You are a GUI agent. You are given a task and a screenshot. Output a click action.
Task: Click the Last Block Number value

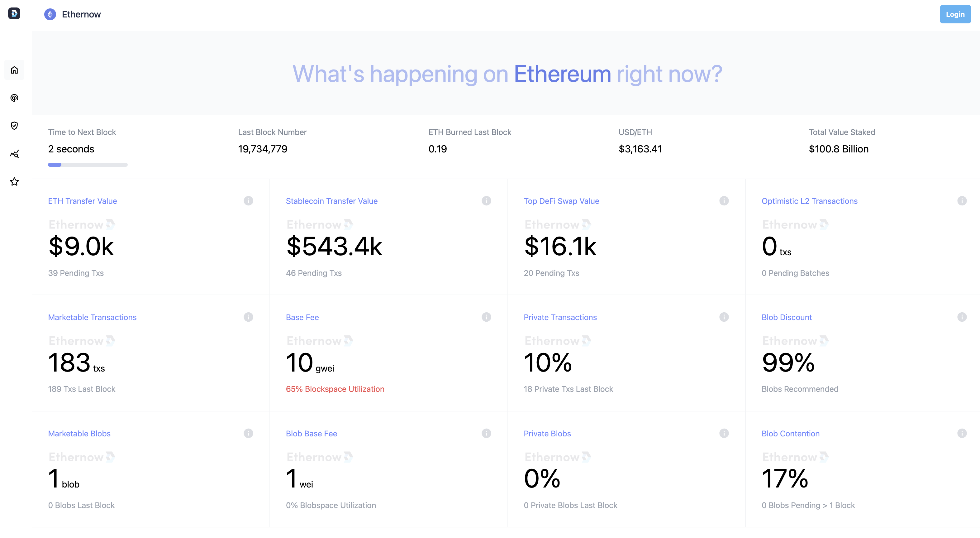pos(263,149)
